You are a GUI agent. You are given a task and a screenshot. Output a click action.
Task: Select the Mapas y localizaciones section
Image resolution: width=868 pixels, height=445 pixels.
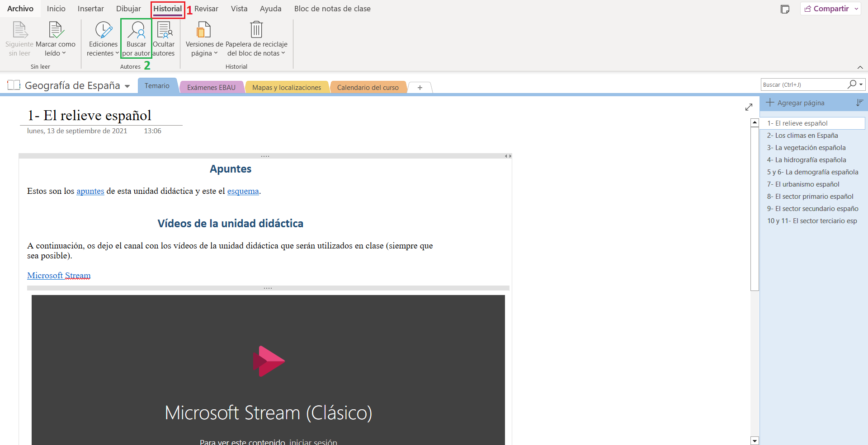tap(287, 87)
